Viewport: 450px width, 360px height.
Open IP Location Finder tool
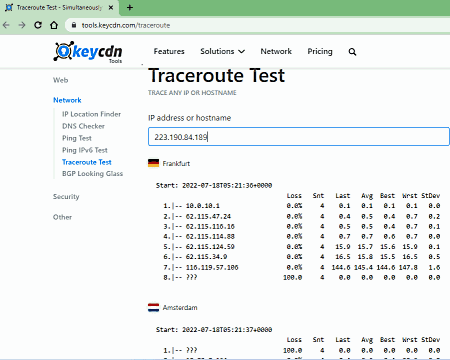(x=91, y=114)
